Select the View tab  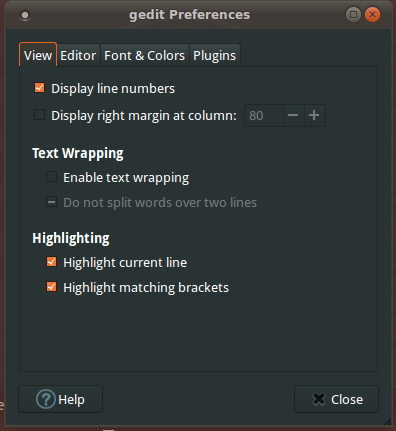tap(38, 55)
